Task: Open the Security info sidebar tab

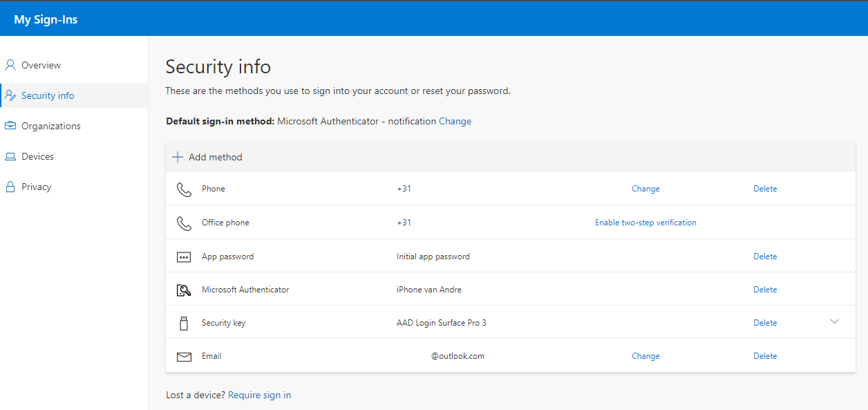Action: (48, 95)
